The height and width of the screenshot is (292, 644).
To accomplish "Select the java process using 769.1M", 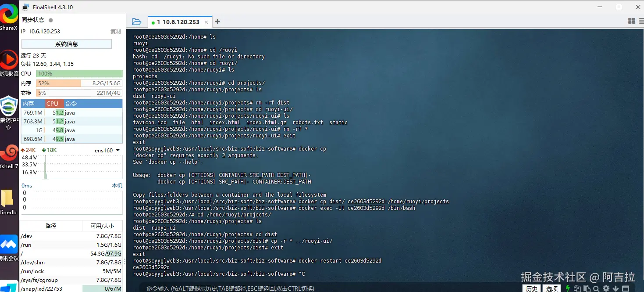I will click(71, 112).
